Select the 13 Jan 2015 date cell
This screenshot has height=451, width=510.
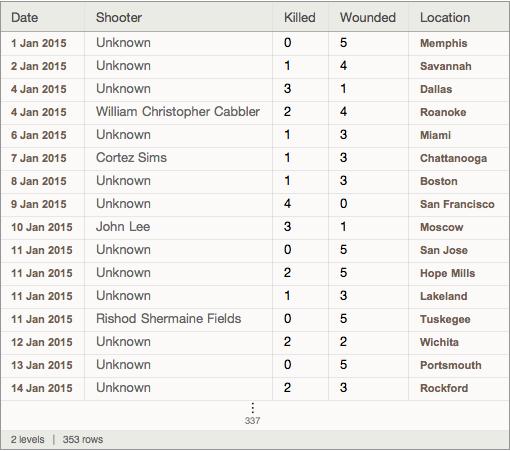point(42,365)
